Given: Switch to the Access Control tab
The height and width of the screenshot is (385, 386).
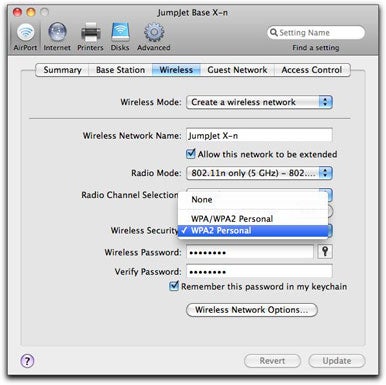Looking at the screenshot, I should [x=312, y=70].
